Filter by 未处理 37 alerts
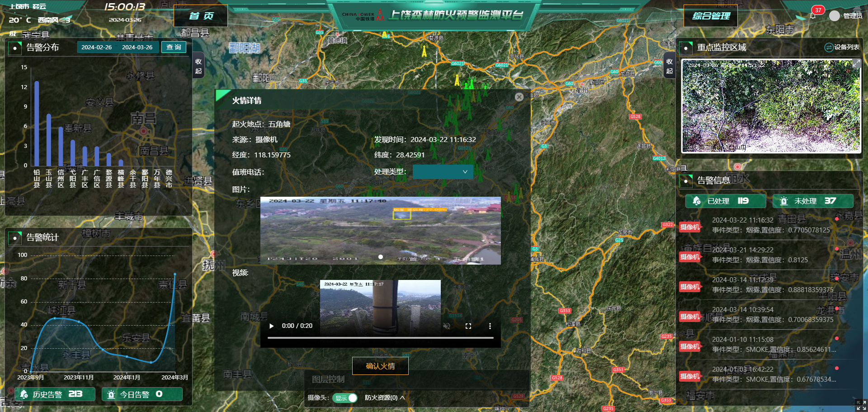Viewport: 868px width, 412px height. coord(813,201)
